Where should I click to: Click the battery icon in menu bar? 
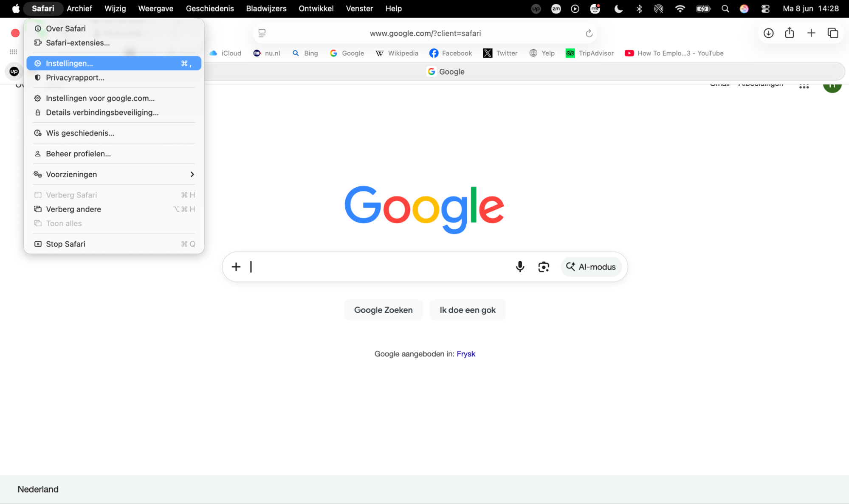coord(703,8)
